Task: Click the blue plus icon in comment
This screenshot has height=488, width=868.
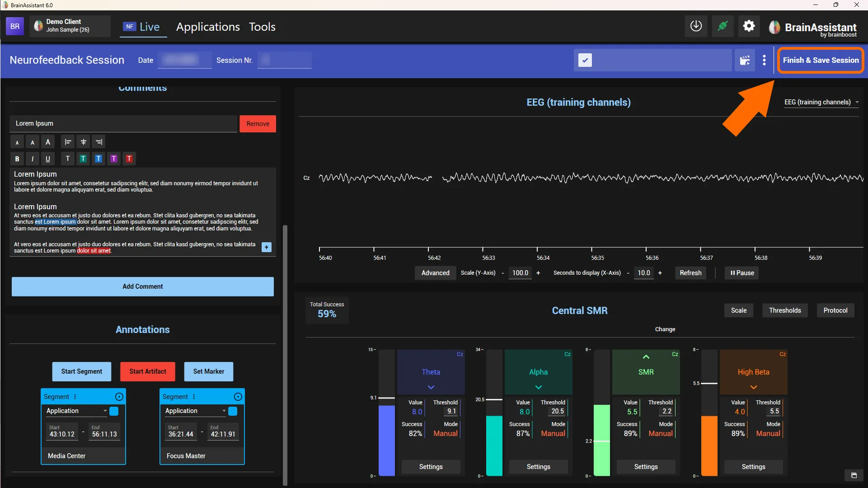Action: pos(267,247)
